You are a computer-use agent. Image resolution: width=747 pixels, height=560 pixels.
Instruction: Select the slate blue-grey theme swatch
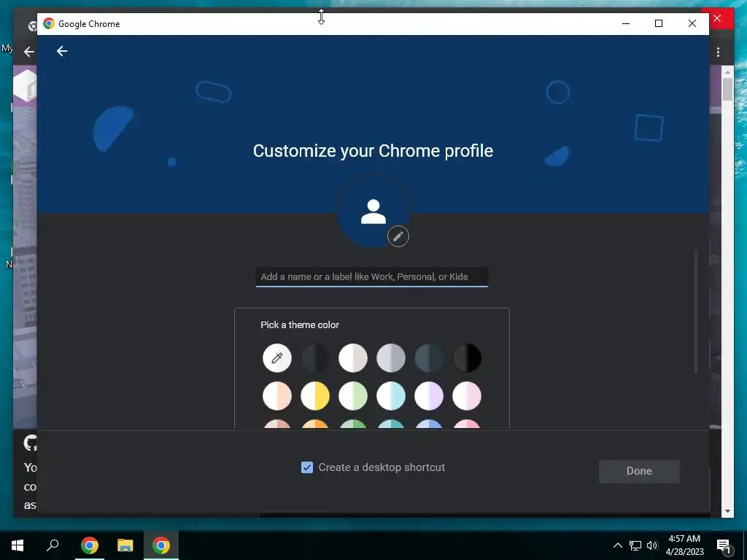tap(429, 357)
